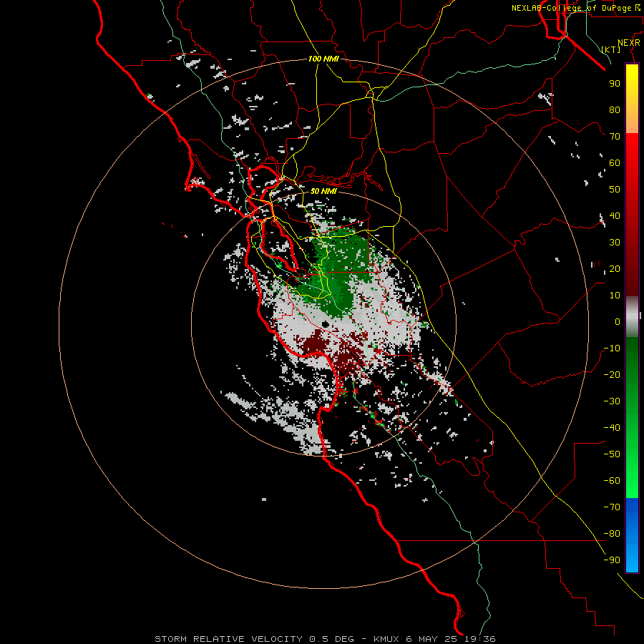This screenshot has height=644, width=644.
Task: Click the "NEXLAB-College of DuPage" header text
Action: [572, 8]
